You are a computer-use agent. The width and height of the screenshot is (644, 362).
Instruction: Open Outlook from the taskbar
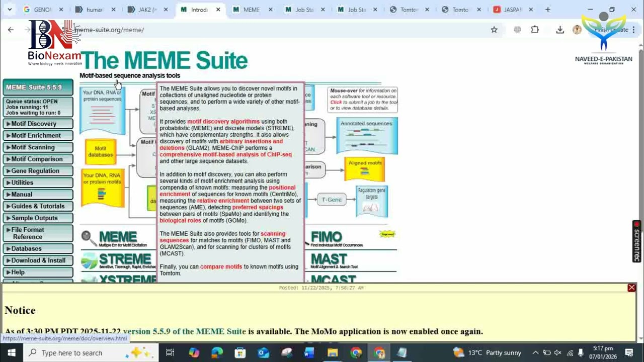(x=263, y=352)
